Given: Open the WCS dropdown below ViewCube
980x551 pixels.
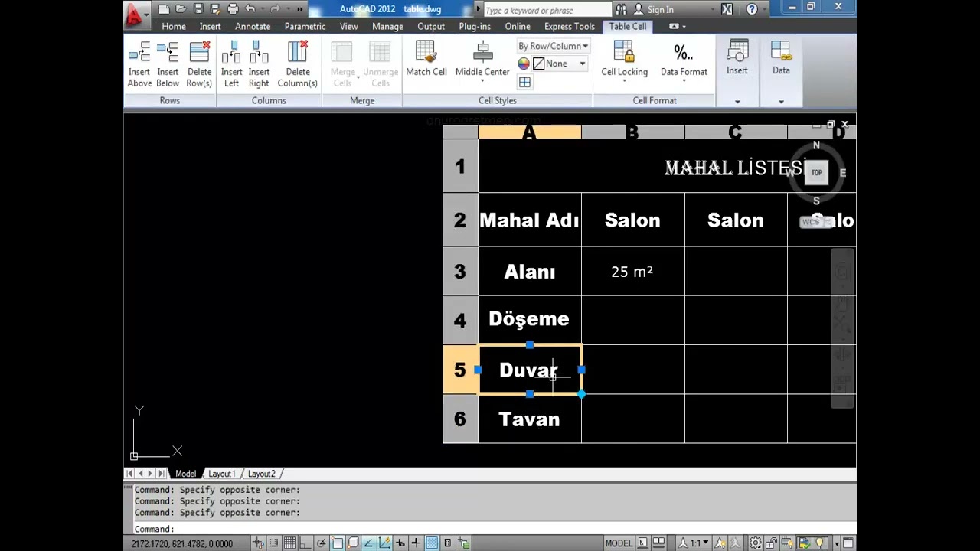Looking at the screenshot, I should point(816,222).
